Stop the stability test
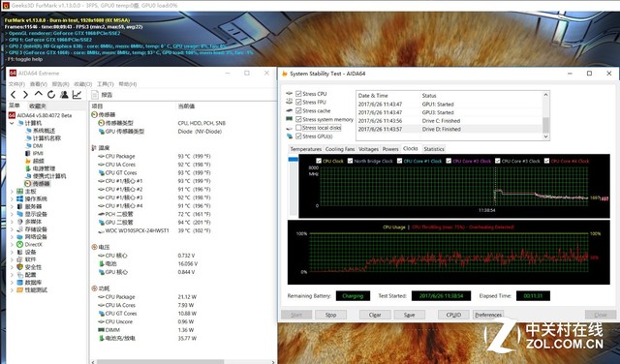The width and height of the screenshot is (620, 364). coord(330,315)
